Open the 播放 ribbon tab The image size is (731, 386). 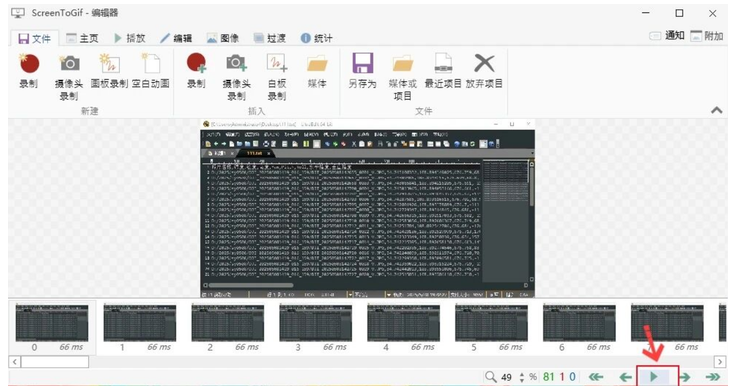[130, 38]
